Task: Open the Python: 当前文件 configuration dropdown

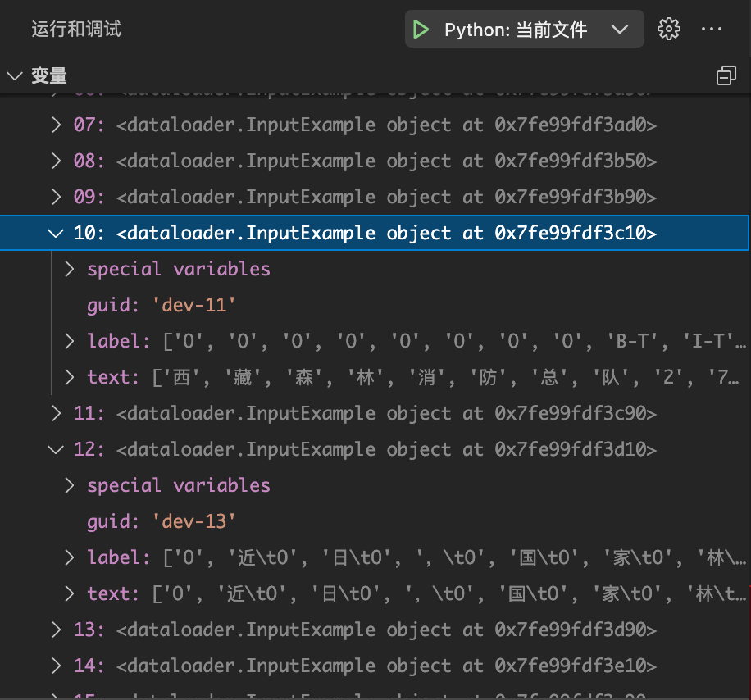Action: pos(619,30)
